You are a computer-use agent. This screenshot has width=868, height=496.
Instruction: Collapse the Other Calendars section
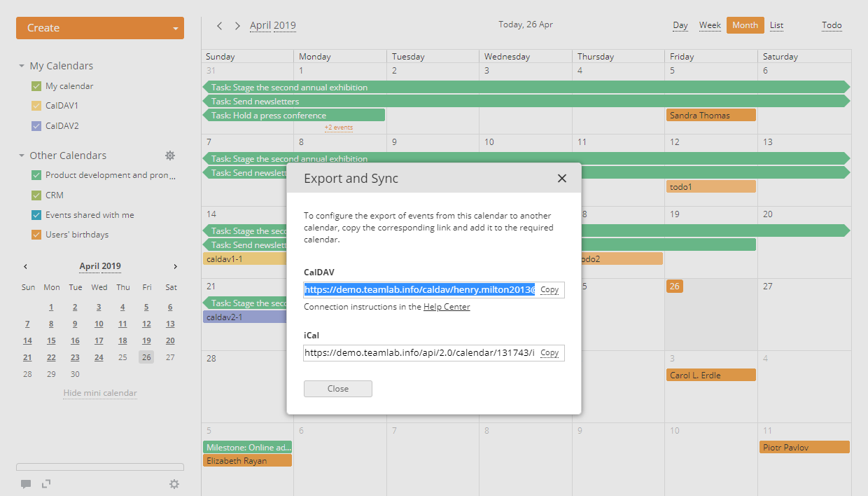[x=20, y=155]
